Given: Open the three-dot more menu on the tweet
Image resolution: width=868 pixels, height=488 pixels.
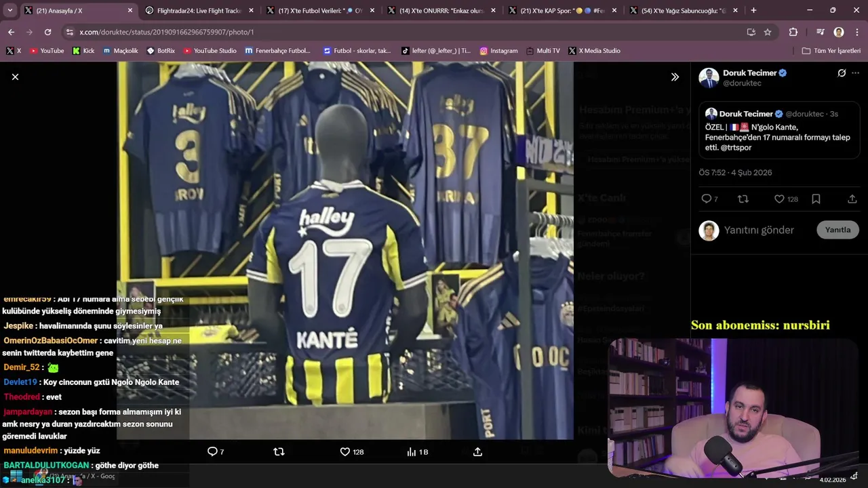Looking at the screenshot, I should pyautogui.click(x=855, y=73).
